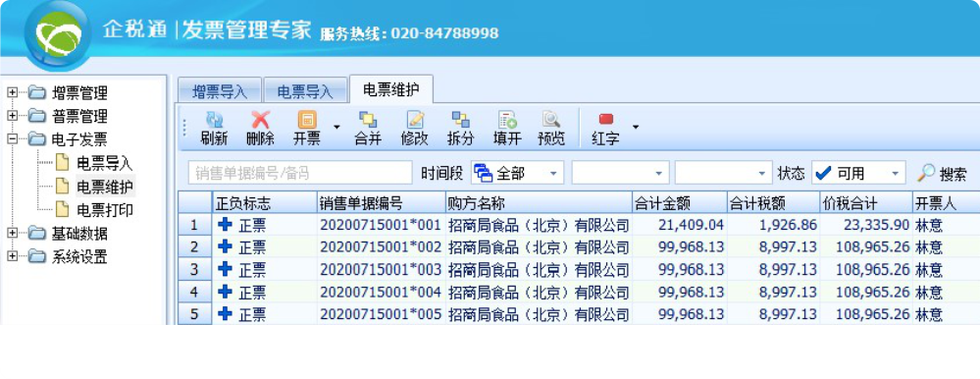Click the 预览 preview magnifier icon

551,120
